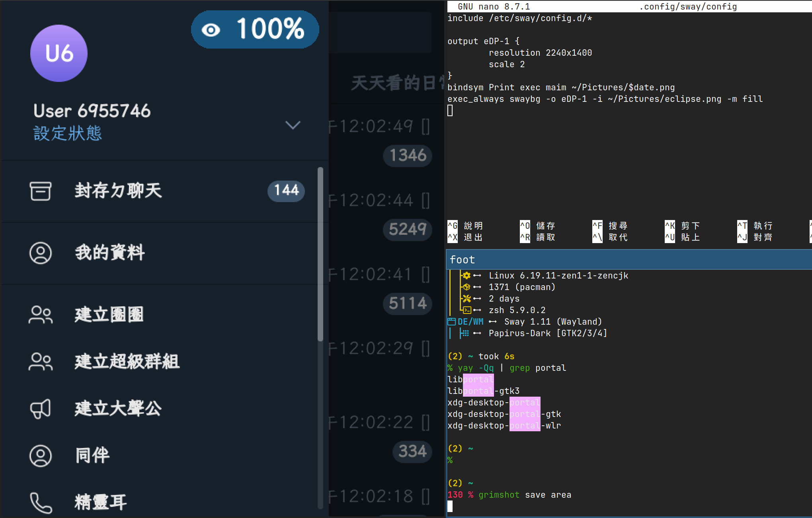Click the create supergroup people icon
The height and width of the screenshot is (518, 812).
tap(40, 362)
